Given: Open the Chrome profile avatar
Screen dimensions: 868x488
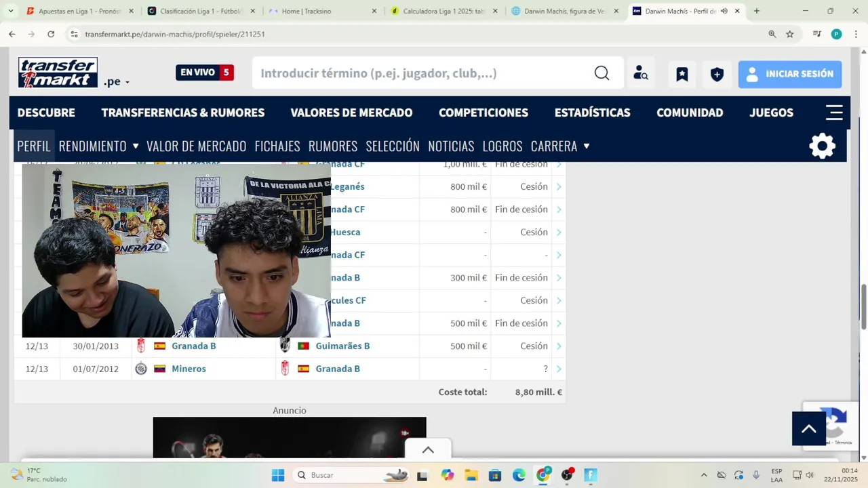Looking at the screenshot, I should click(x=836, y=34).
